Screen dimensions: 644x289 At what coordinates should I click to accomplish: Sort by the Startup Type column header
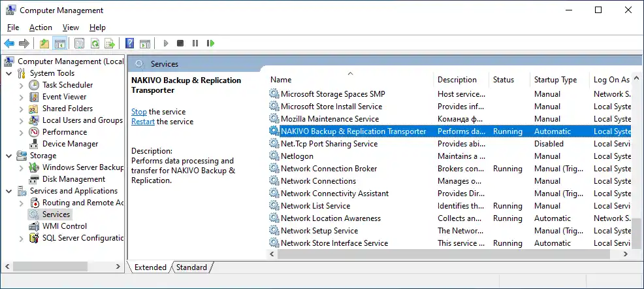click(x=559, y=80)
